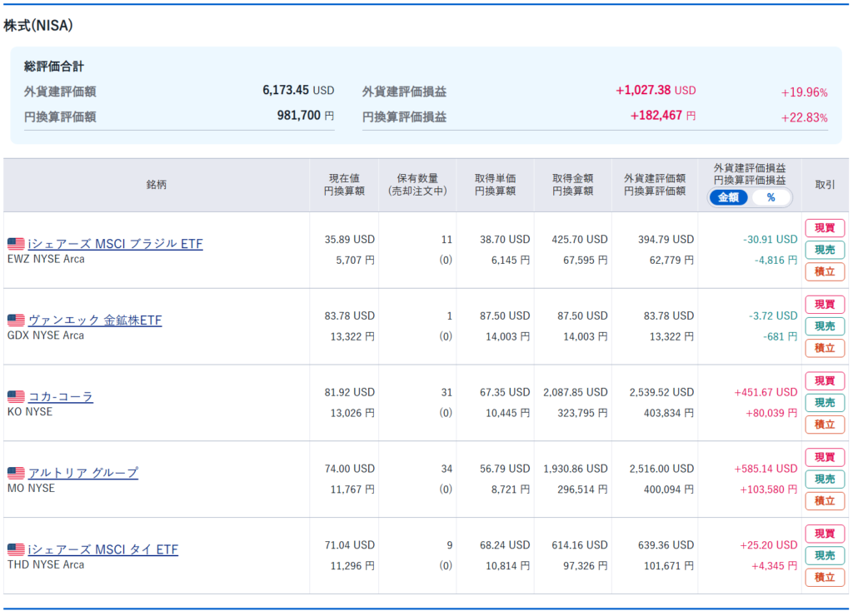Click 積立 for the KO row
The height and width of the screenshot is (616, 853).
coord(824,425)
